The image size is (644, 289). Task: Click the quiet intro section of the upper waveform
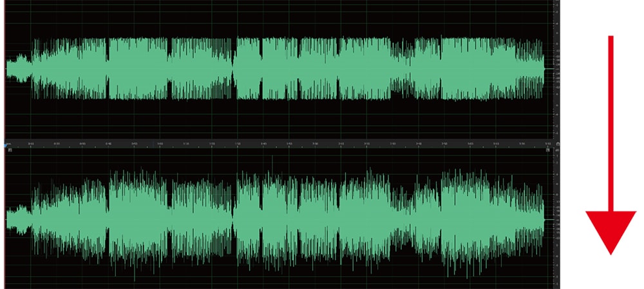point(18,68)
